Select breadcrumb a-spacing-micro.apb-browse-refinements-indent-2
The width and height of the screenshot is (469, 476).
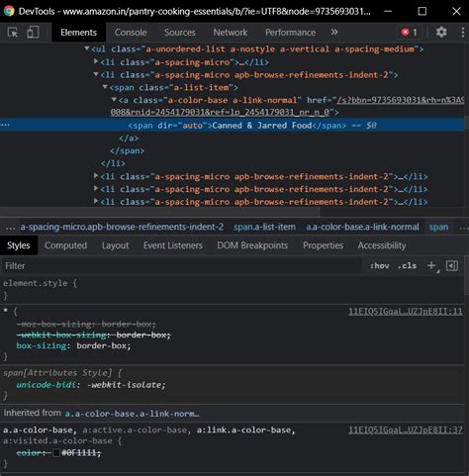pos(122,227)
